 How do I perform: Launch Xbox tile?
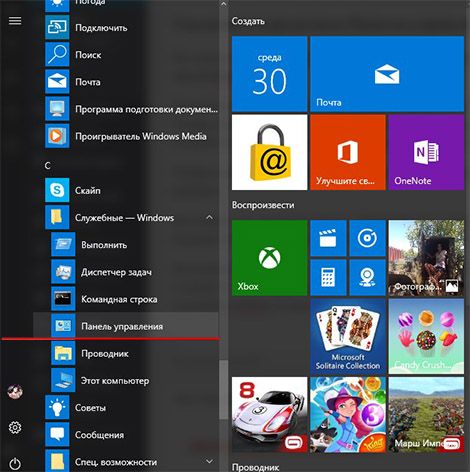[269, 258]
